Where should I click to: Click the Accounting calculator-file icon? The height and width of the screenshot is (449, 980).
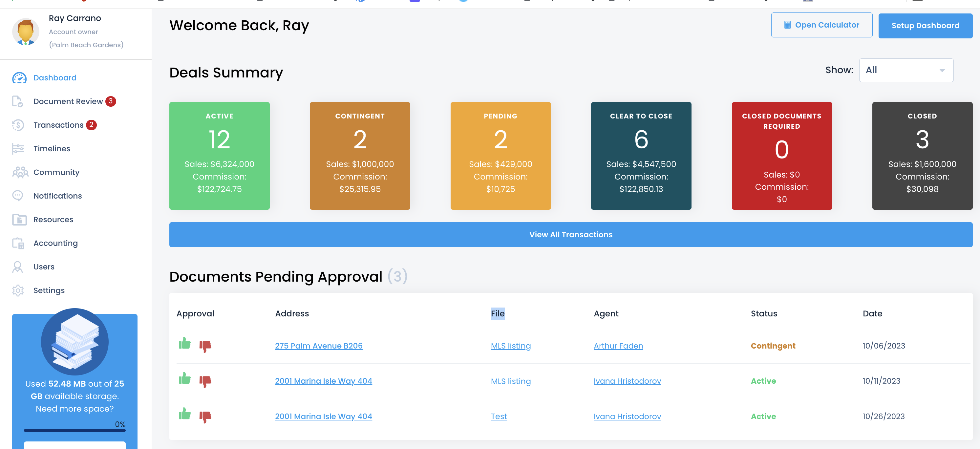click(18, 243)
